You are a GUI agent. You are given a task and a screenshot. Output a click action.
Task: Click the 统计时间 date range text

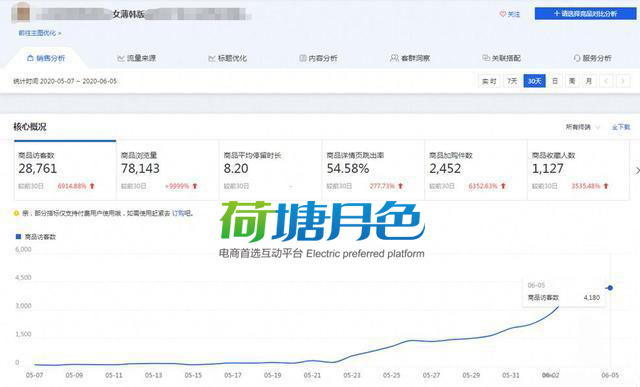[x=65, y=81]
